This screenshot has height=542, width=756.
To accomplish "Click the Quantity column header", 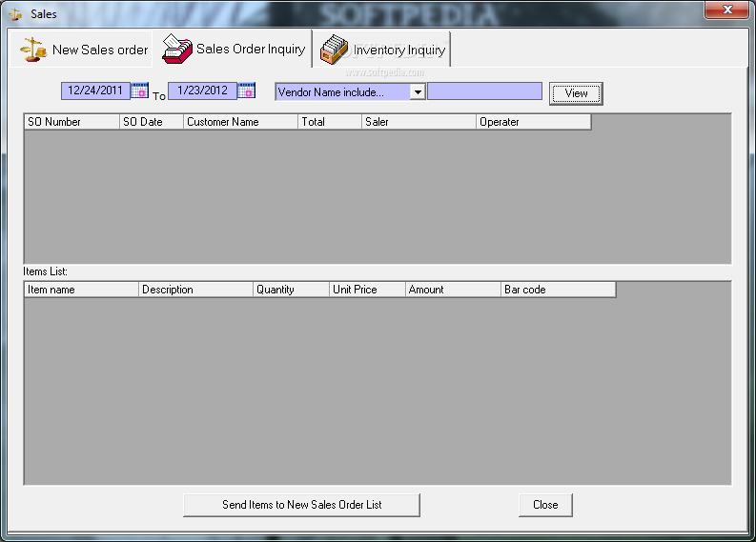I will 291,290.
